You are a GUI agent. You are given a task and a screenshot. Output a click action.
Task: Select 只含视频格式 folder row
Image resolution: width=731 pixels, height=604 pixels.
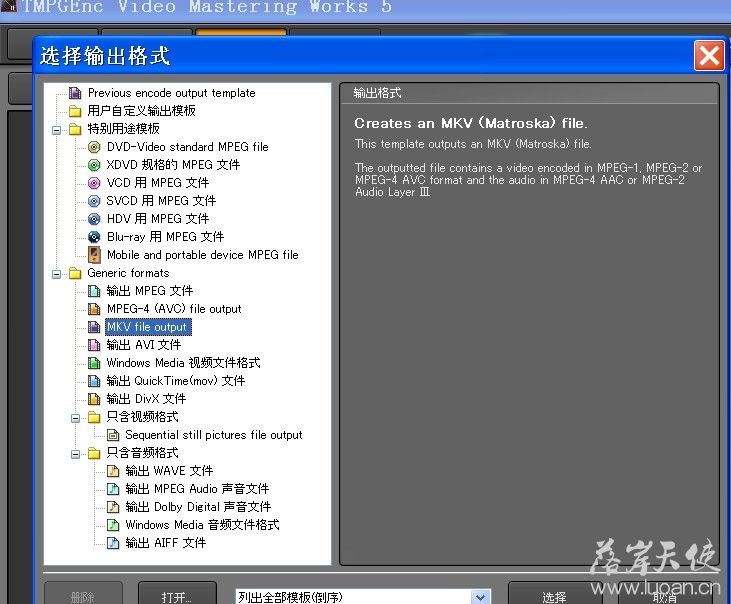point(142,417)
